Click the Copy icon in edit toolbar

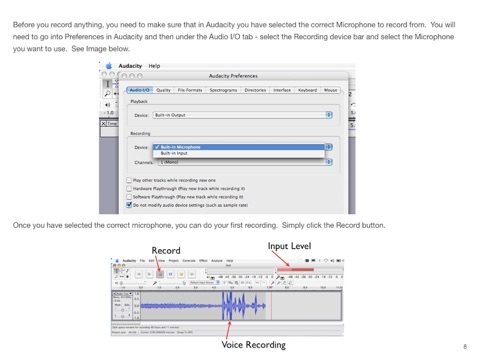point(230,282)
